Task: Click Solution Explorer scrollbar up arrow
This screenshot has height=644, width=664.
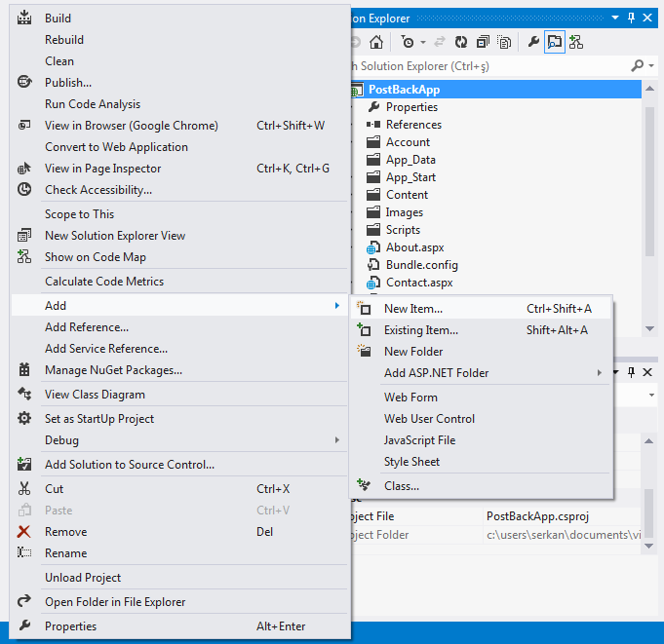Action: (x=649, y=89)
